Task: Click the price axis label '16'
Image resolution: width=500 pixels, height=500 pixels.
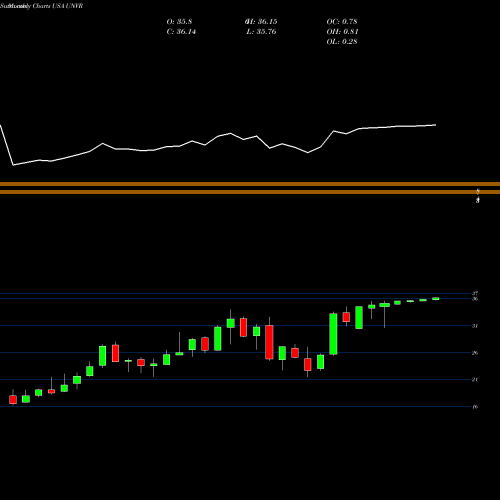Action: [475, 406]
